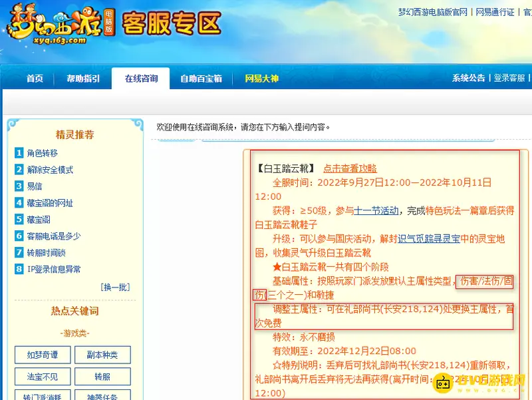Open recommended item 转服时间锁

point(47,253)
